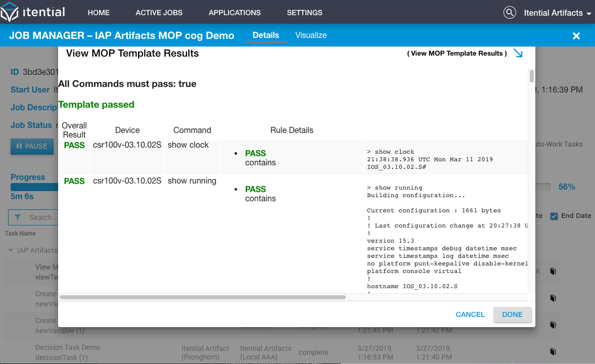Open task details icon for View MOP row
This screenshot has height=364, width=595.
click(553, 271)
